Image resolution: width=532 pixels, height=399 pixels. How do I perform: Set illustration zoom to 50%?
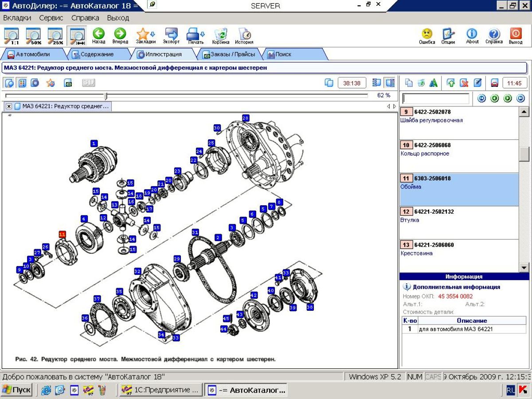[x=33, y=36]
